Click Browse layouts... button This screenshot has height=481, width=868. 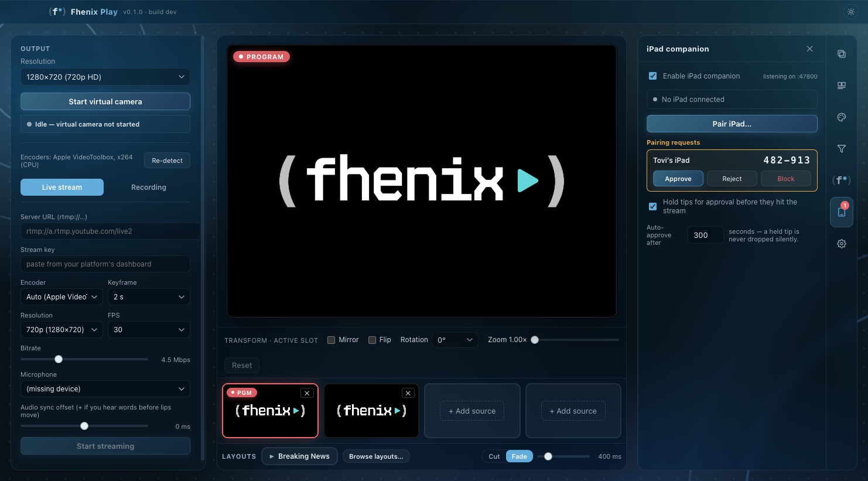376,456
